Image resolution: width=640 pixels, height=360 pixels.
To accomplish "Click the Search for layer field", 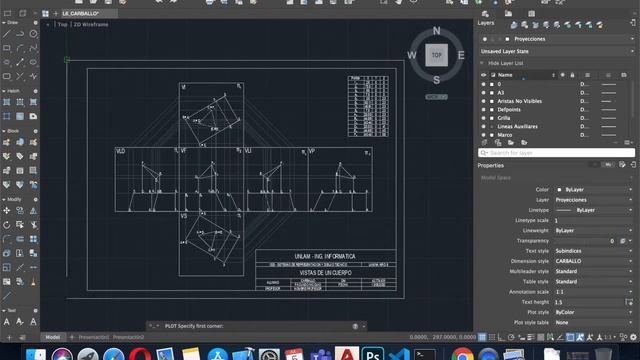I will click(557, 153).
